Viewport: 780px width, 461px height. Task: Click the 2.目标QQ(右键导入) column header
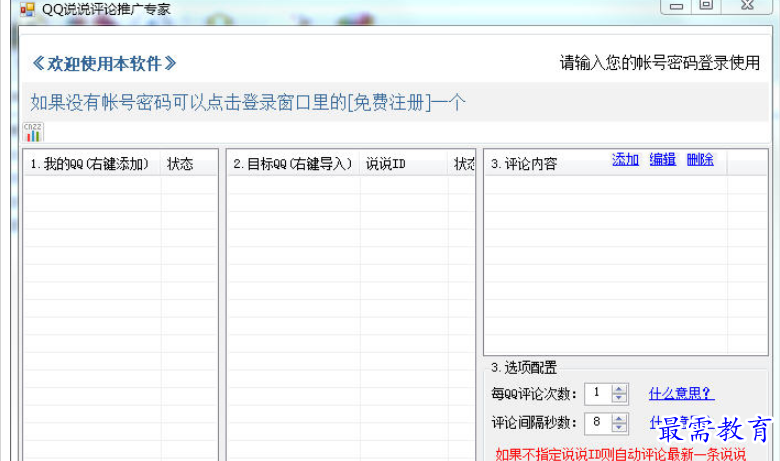pos(293,164)
